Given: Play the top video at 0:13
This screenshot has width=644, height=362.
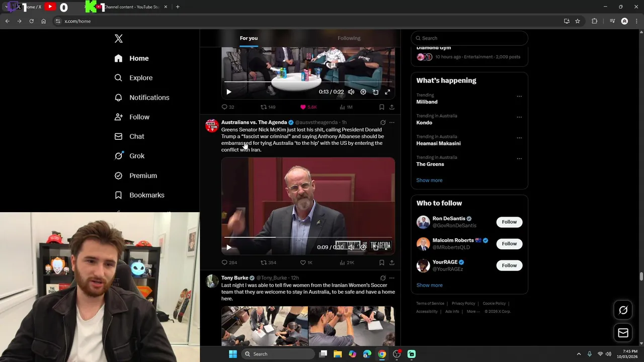Looking at the screenshot, I should 229,92.
